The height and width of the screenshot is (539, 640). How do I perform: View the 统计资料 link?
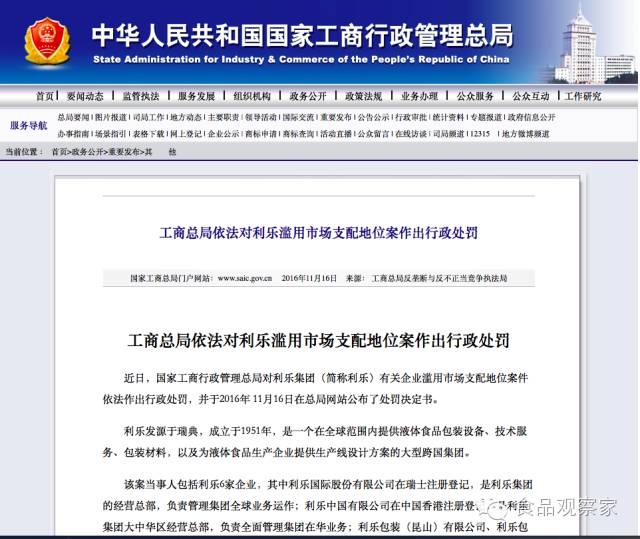449,118
